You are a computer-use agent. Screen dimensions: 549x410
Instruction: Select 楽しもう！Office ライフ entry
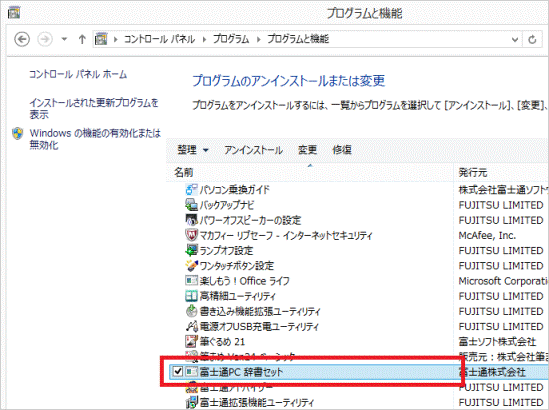244,281
